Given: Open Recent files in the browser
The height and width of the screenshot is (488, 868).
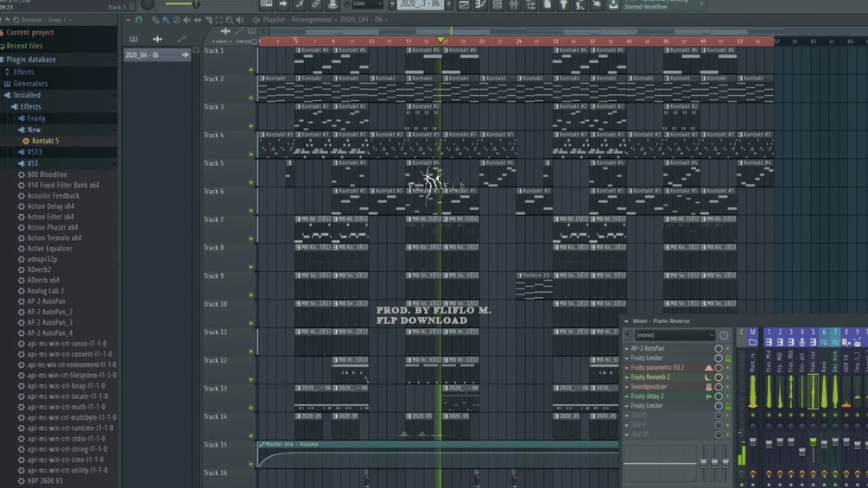Looking at the screenshot, I should coord(24,46).
